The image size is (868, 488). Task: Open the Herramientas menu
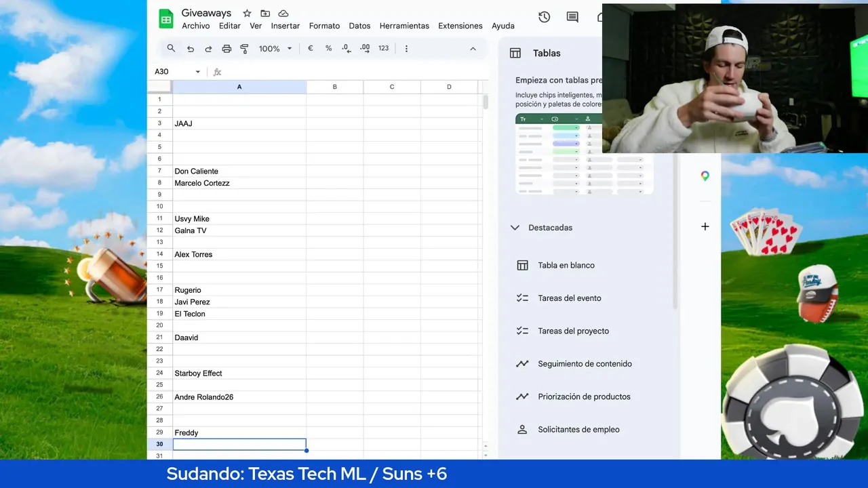(404, 26)
